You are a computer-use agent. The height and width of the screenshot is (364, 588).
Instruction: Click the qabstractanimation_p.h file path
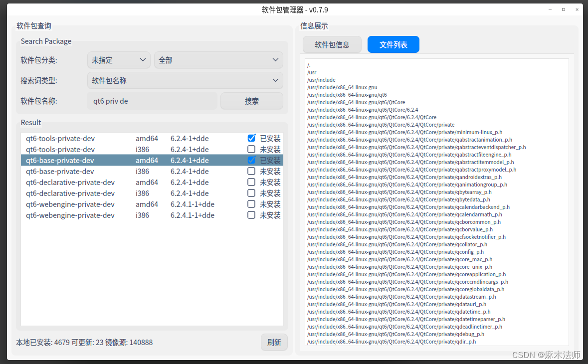tap(409, 140)
